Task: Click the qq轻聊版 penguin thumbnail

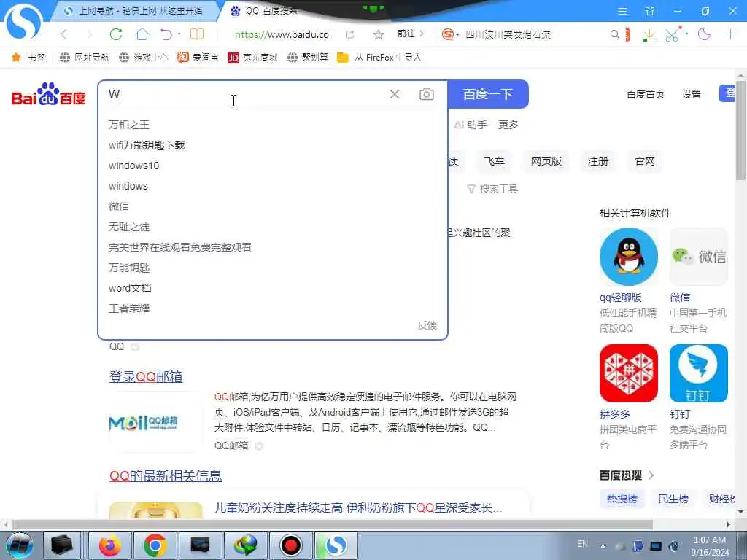Action: click(x=628, y=257)
